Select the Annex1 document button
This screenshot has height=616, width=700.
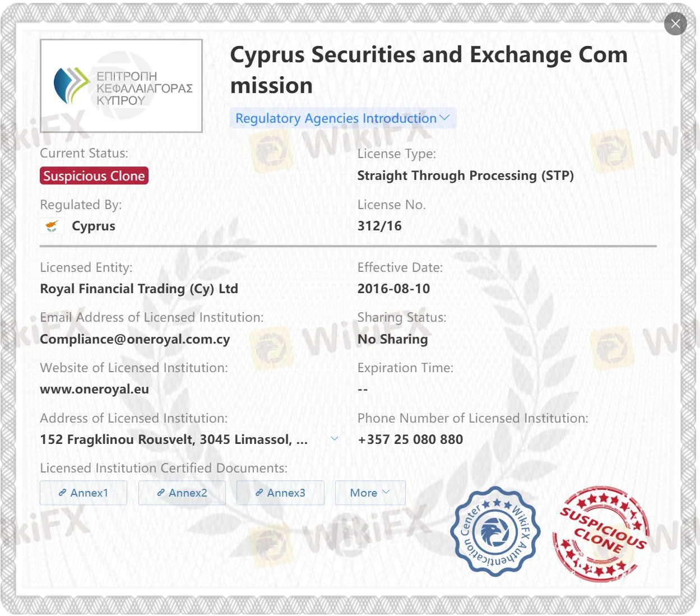tap(83, 492)
